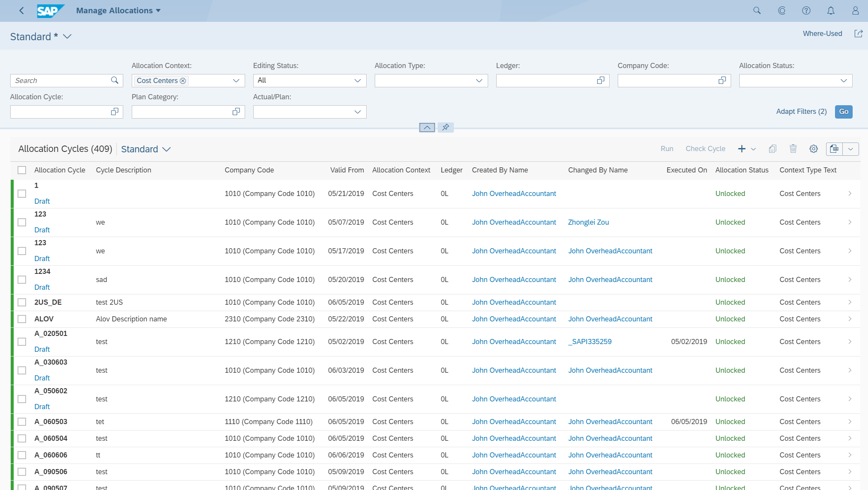Viewport: 868px width, 490px height.
Task: Select checkbox for cycle ALOV
Action: coord(22,319)
